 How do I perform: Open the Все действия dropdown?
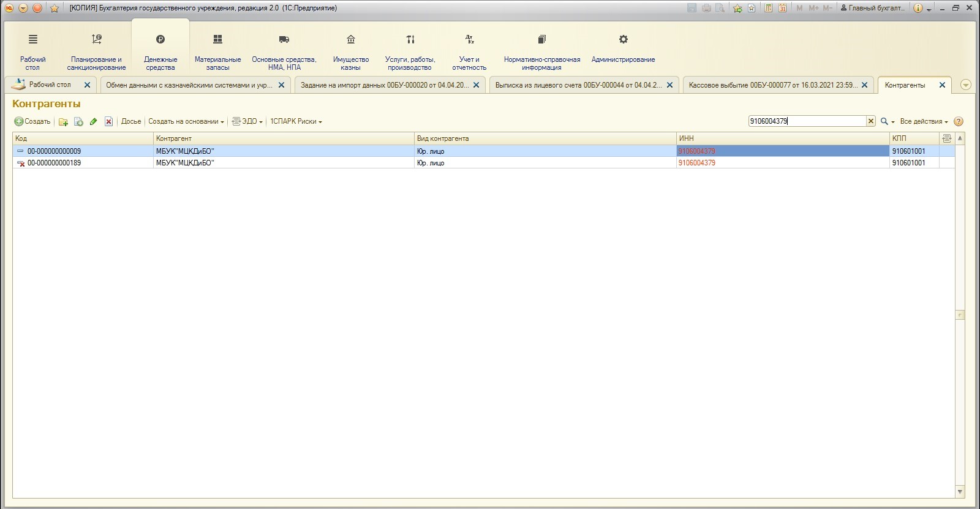[x=924, y=121]
